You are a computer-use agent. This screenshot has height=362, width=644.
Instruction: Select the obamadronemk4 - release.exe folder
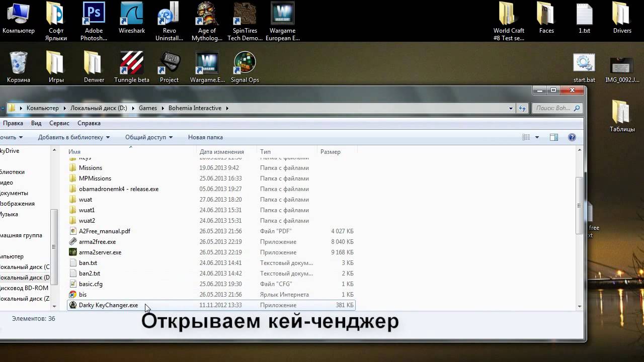(211, 189)
